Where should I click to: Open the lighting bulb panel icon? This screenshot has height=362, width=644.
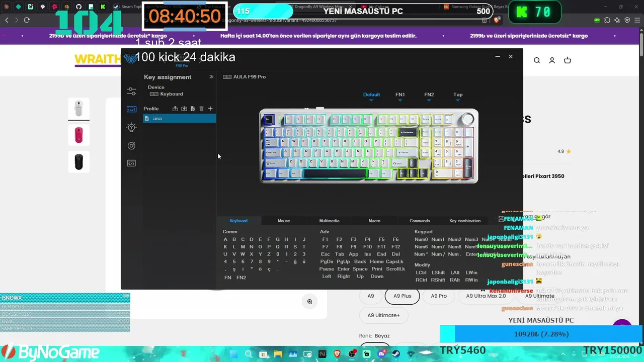[x=131, y=128]
